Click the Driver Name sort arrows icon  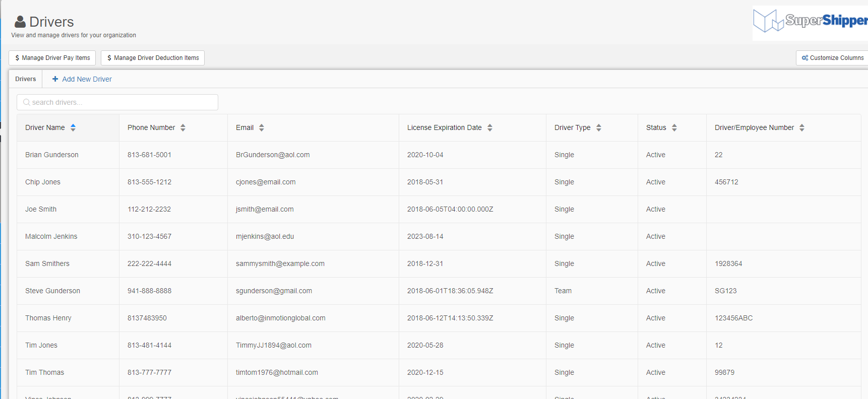[73, 127]
